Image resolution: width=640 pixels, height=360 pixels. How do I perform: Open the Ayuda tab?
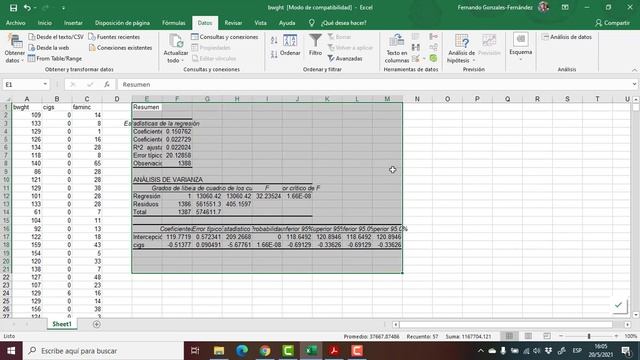tap(287, 23)
